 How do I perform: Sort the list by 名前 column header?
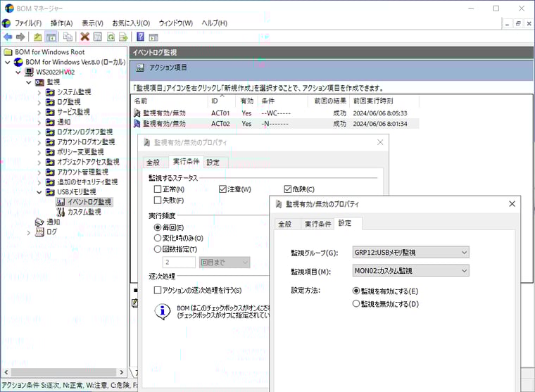click(x=169, y=101)
